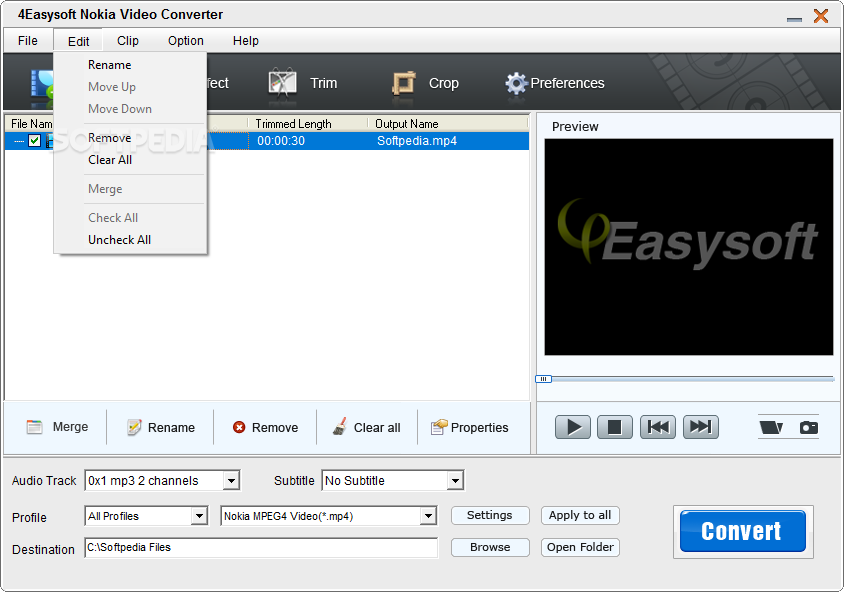Choose Remove from the Edit menu
Screen dimensions: 844x592
click(x=130, y=138)
